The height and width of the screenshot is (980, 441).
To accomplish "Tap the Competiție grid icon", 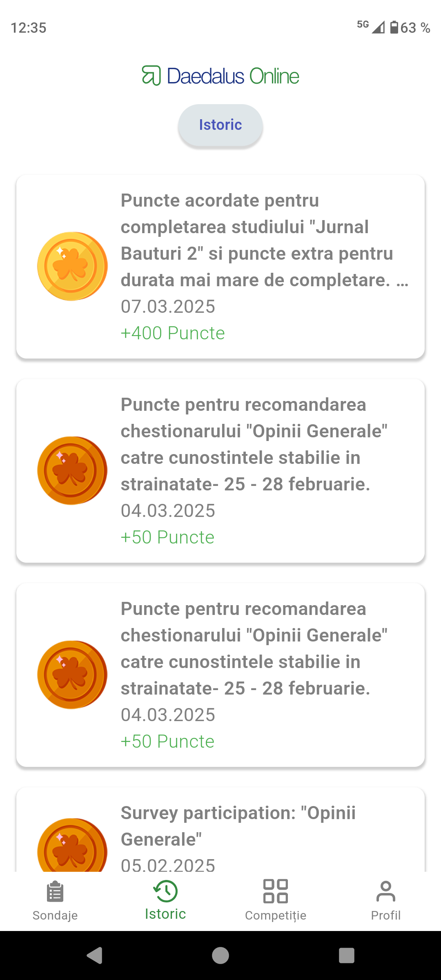I will tap(276, 891).
